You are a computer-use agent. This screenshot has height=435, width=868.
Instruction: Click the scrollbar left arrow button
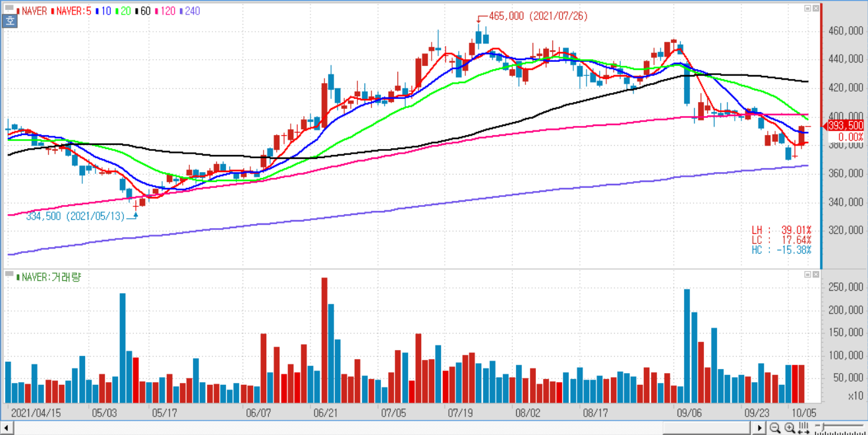click(6, 428)
